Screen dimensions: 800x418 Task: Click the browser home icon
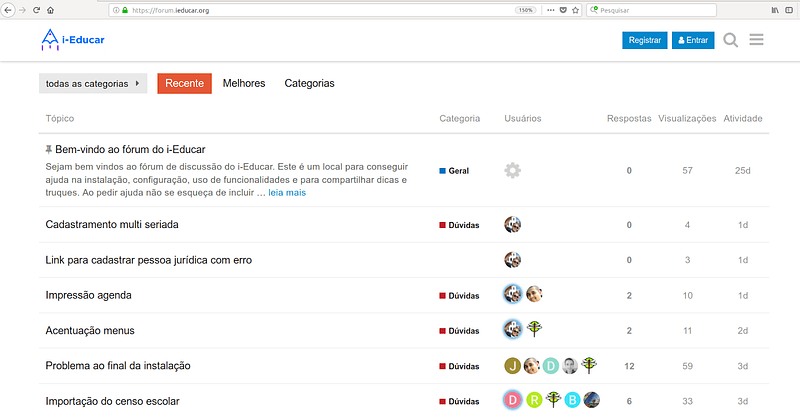(x=51, y=10)
